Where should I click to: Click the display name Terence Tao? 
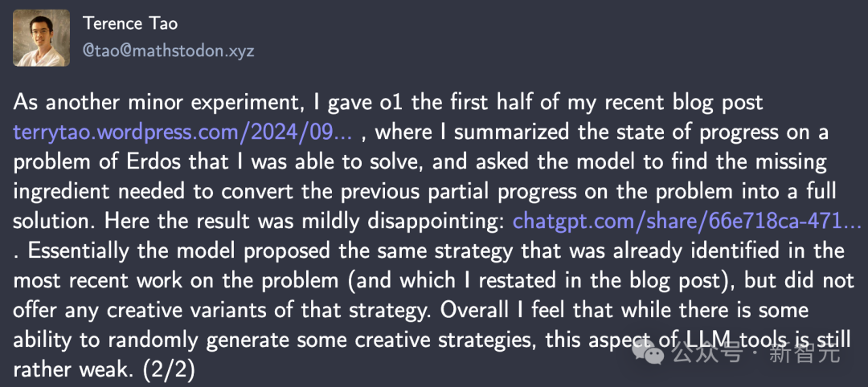(131, 24)
